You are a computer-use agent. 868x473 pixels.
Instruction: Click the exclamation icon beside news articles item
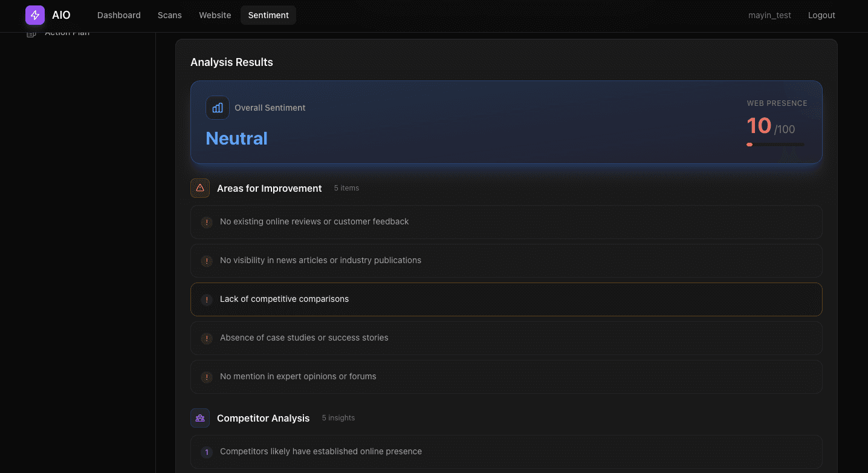click(x=206, y=261)
